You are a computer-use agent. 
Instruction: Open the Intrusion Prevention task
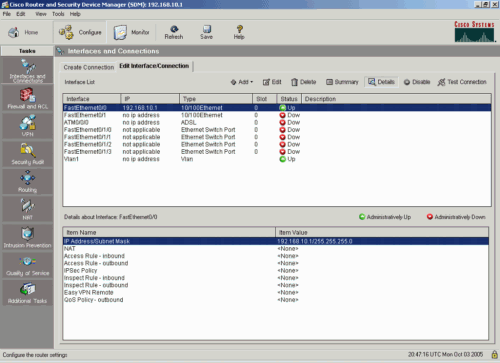click(28, 237)
